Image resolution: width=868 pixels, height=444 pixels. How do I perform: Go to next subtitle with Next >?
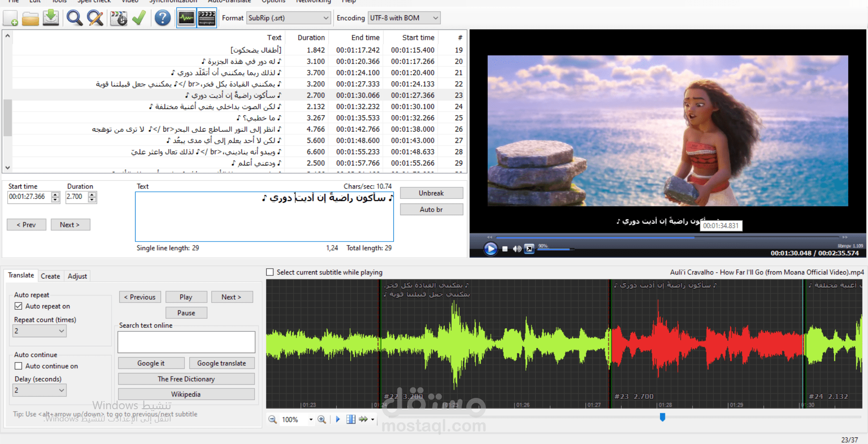coord(70,225)
